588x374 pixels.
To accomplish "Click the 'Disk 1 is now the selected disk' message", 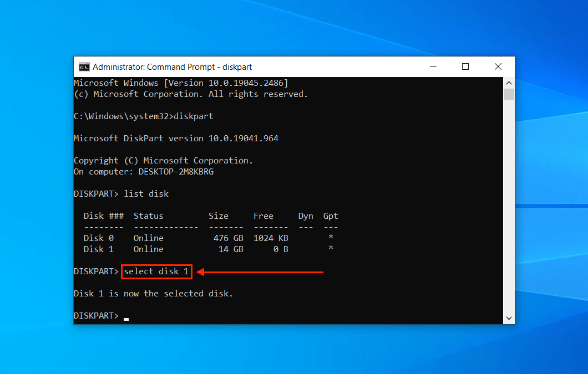I will 153,293.
